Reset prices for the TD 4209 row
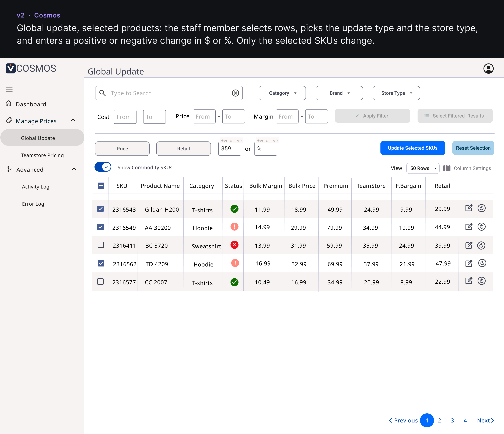Screen dimensions: 504x434 482,263
